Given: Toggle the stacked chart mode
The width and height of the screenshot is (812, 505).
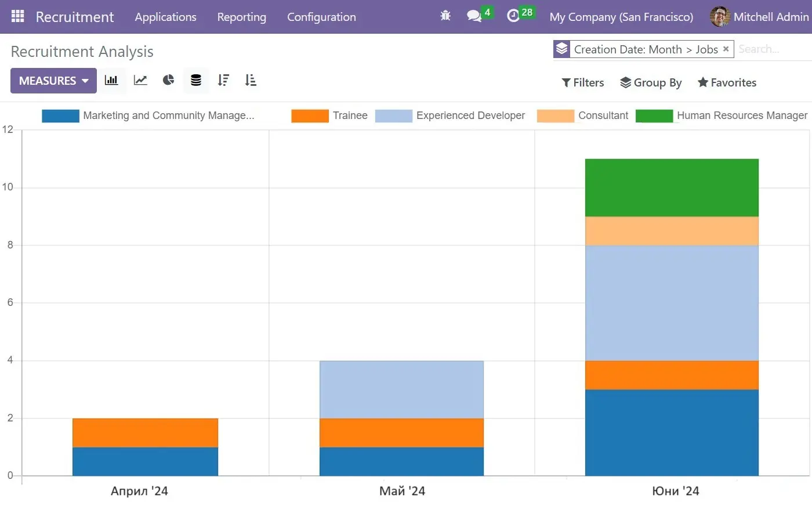Looking at the screenshot, I should click(196, 80).
